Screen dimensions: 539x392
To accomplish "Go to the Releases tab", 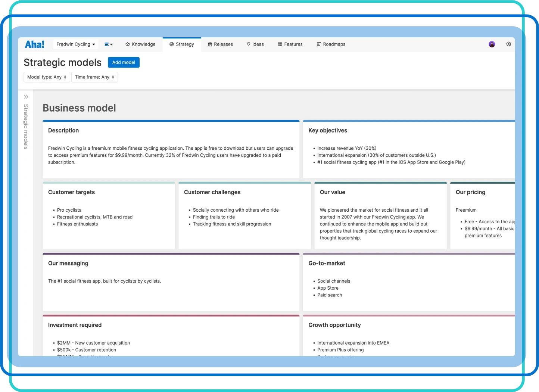I will tap(220, 44).
